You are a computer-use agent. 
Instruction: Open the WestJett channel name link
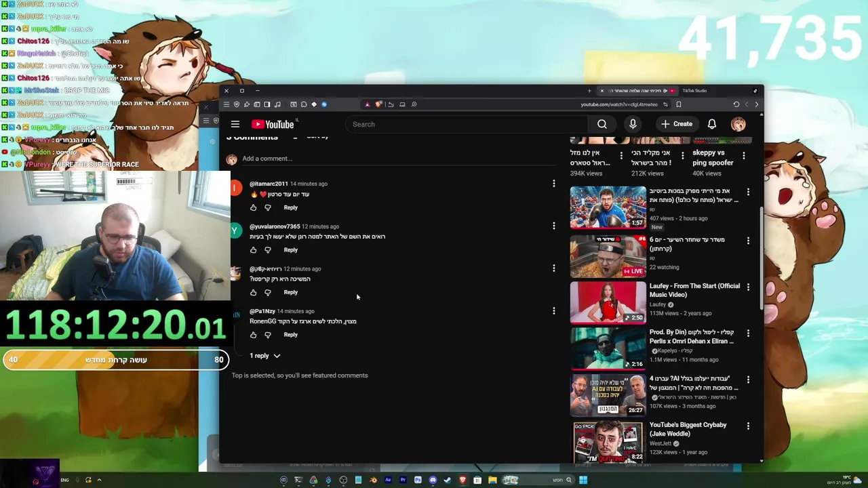660,443
